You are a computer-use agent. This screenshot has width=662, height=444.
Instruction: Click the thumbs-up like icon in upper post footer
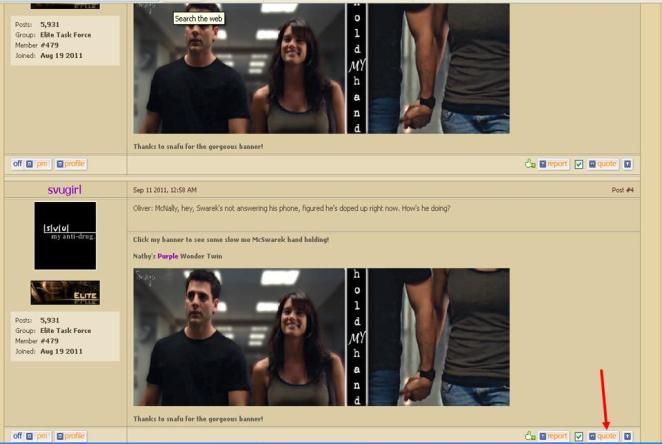(x=531, y=164)
